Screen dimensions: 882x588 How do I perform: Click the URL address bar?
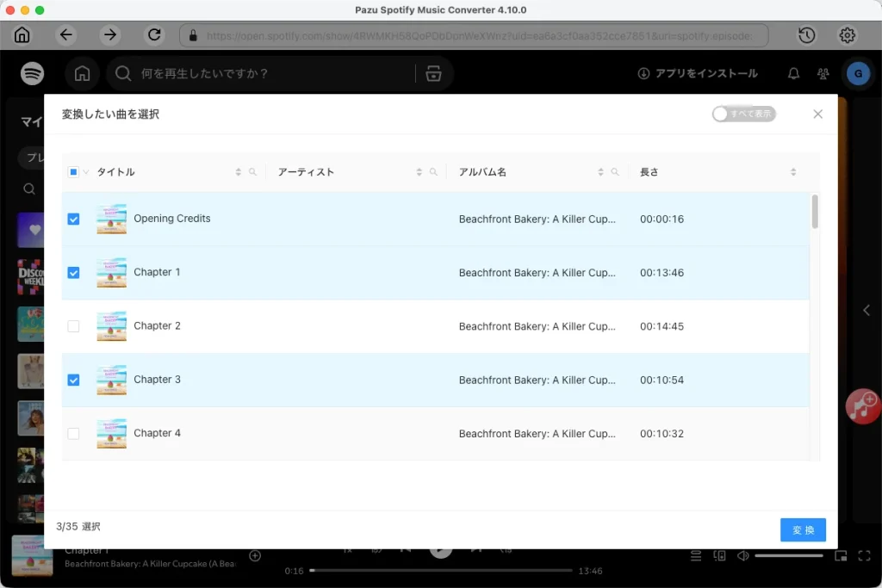(x=475, y=35)
